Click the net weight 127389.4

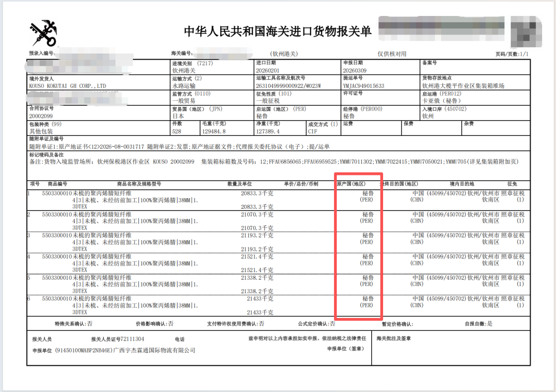click(268, 132)
